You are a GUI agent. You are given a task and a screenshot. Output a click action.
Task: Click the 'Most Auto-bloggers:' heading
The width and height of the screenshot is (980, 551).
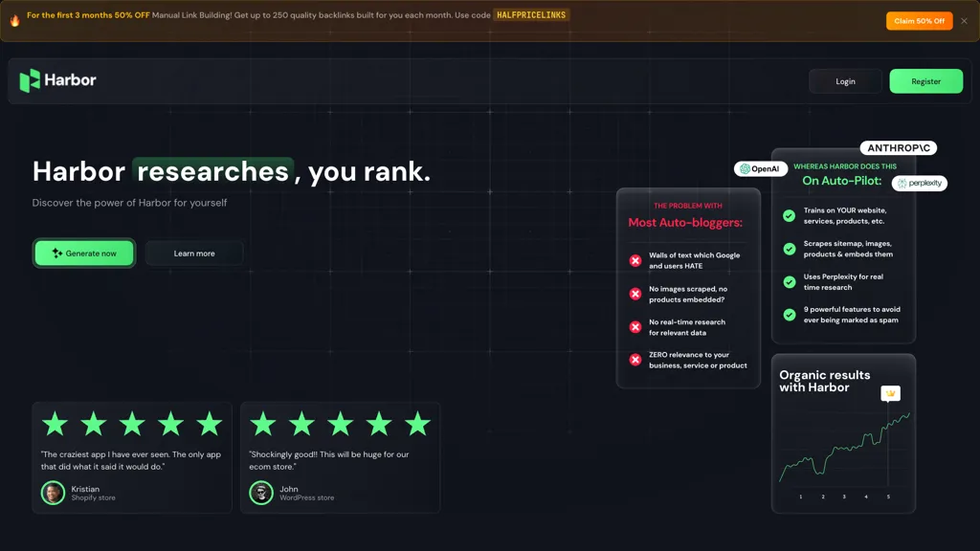685,222
